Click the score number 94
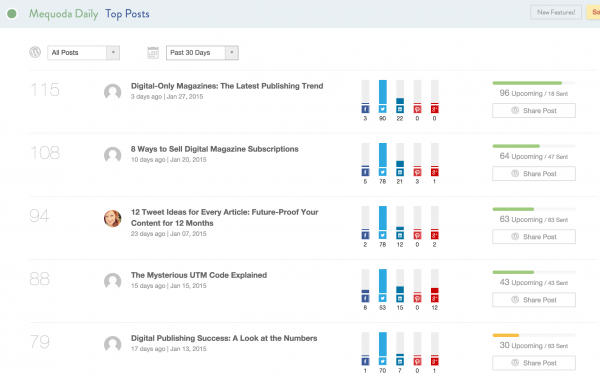The width and height of the screenshot is (600, 376). 39,216
